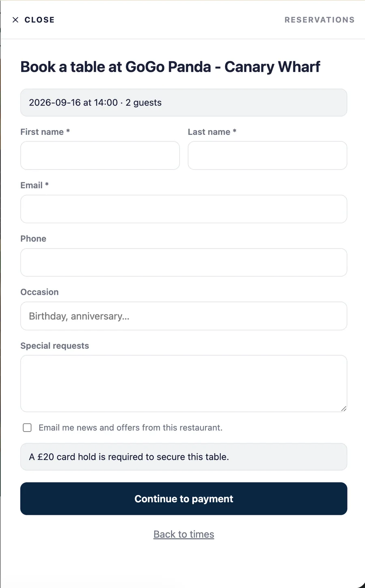Click the textarea resize handle corner

pos(344,409)
